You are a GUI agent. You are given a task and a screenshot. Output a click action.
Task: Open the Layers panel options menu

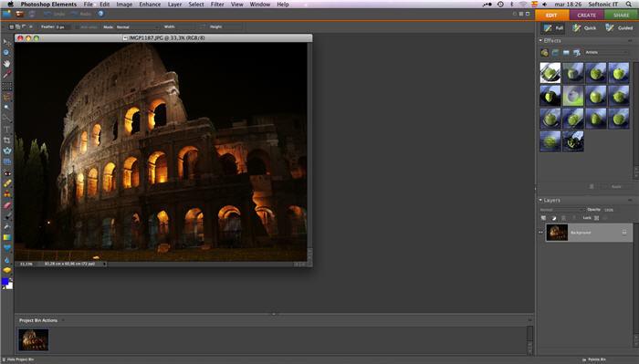tap(630, 201)
